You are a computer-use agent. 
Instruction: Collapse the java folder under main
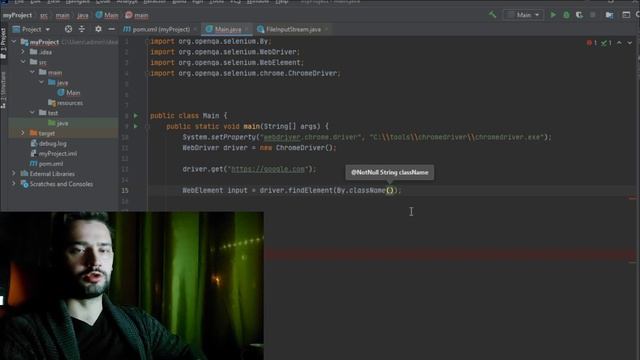click(x=41, y=82)
